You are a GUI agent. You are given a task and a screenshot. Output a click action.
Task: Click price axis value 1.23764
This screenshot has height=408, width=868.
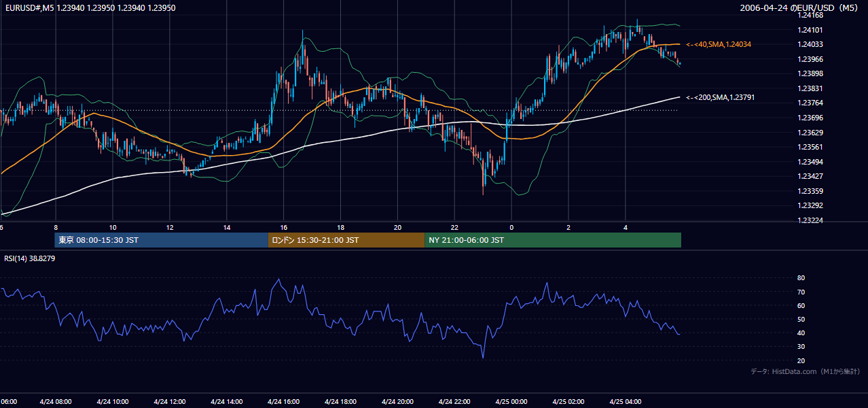[810, 103]
